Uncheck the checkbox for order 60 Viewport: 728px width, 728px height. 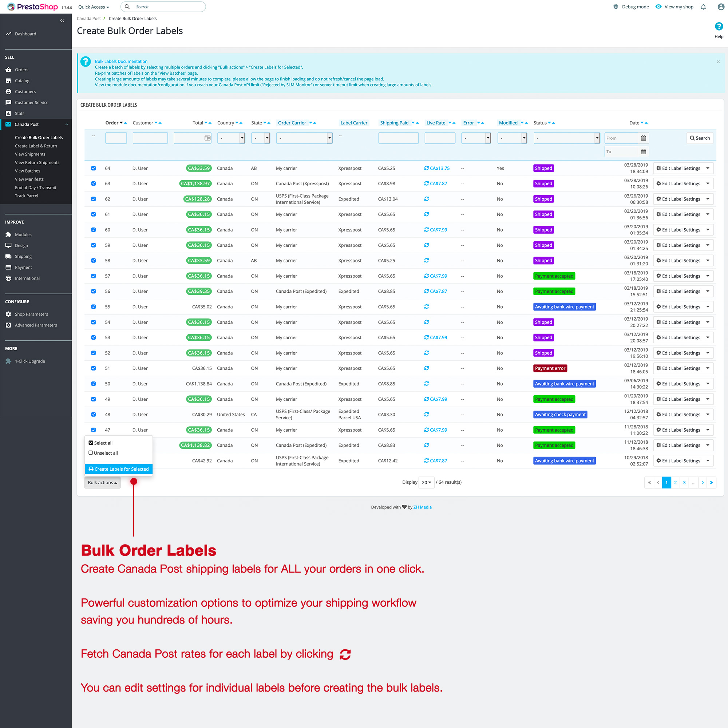pos(94,229)
